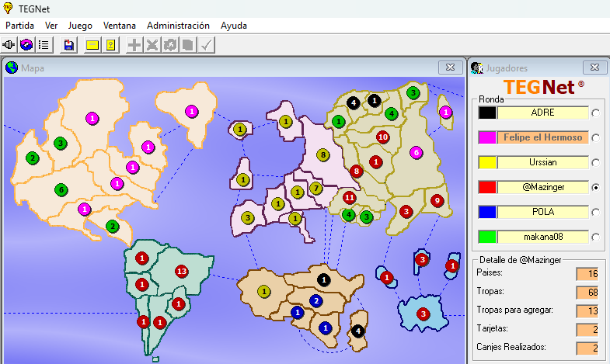Click the red color swatch beside @Mazinger

tap(487, 187)
